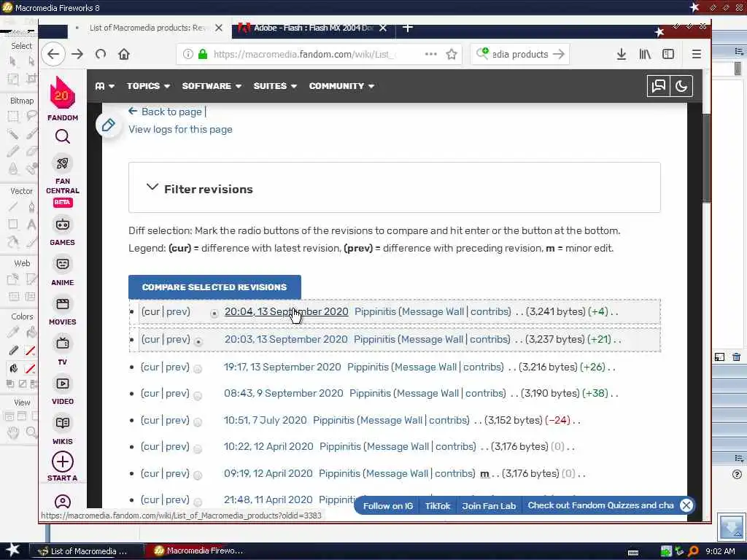This screenshot has width=747, height=560.
Task: Open the Suites dropdown menu
Action: pyautogui.click(x=275, y=86)
